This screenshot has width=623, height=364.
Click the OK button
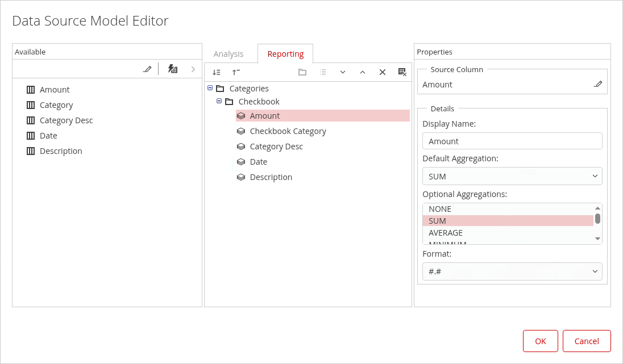click(x=540, y=341)
